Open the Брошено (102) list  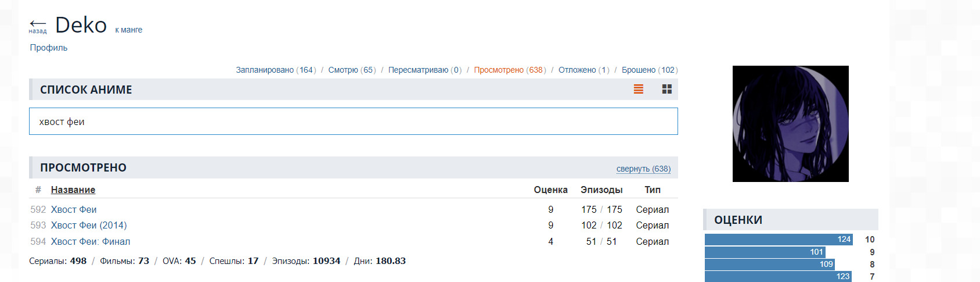point(649,70)
